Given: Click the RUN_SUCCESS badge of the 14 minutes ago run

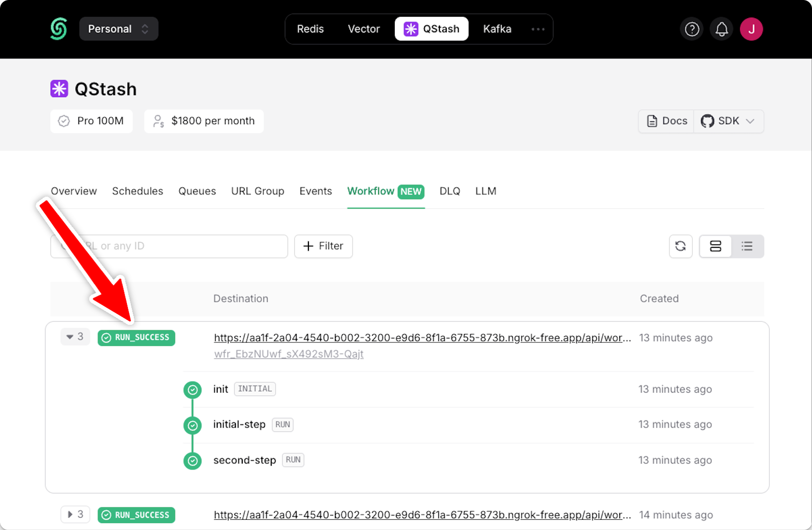Looking at the screenshot, I should 136,515.
